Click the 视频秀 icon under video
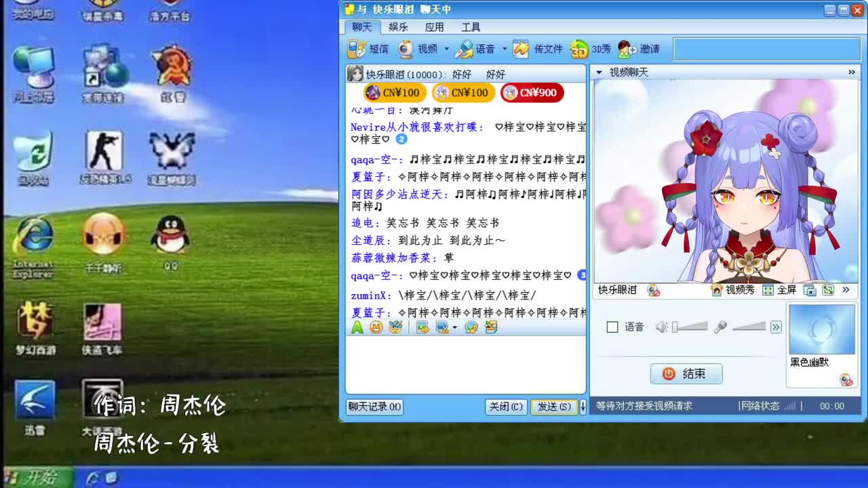The height and width of the screenshot is (488, 868). [x=717, y=290]
